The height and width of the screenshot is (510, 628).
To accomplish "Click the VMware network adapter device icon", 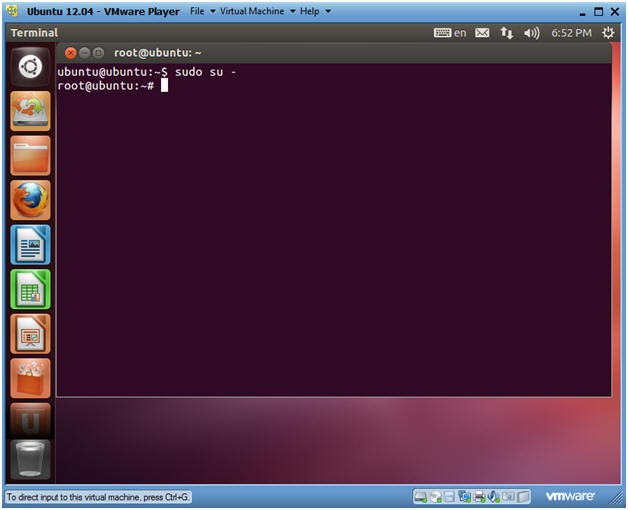I will click(465, 496).
